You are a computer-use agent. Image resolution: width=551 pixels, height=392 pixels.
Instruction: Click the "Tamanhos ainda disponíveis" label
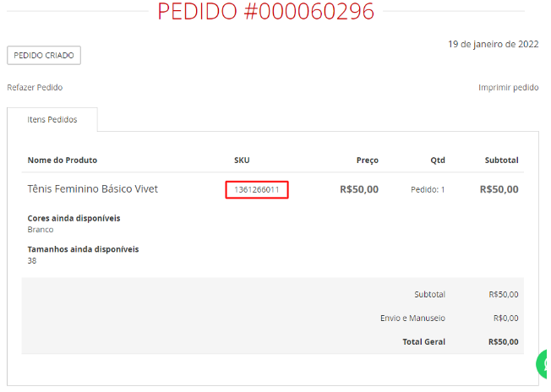[x=83, y=249]
